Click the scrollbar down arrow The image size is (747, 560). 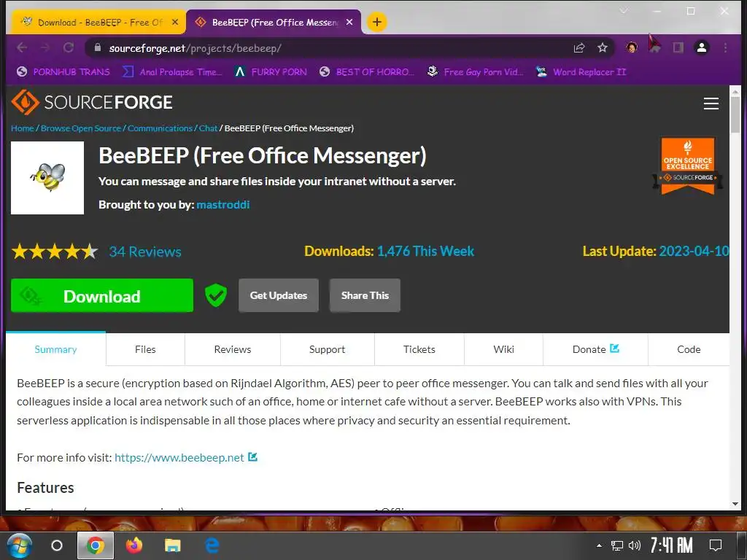[x=735, y=503]
